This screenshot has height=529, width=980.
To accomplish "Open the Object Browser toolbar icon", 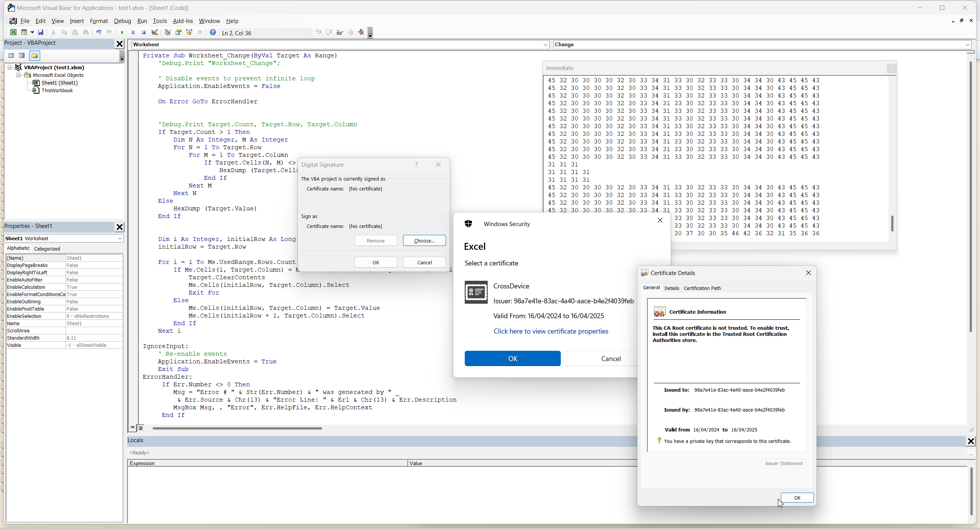I will (189, 33).
